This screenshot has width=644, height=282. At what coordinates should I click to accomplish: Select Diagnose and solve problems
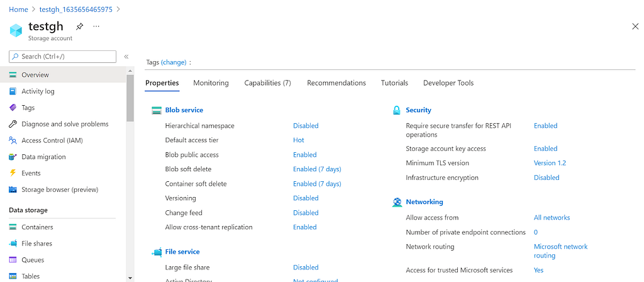coord(65,124)
